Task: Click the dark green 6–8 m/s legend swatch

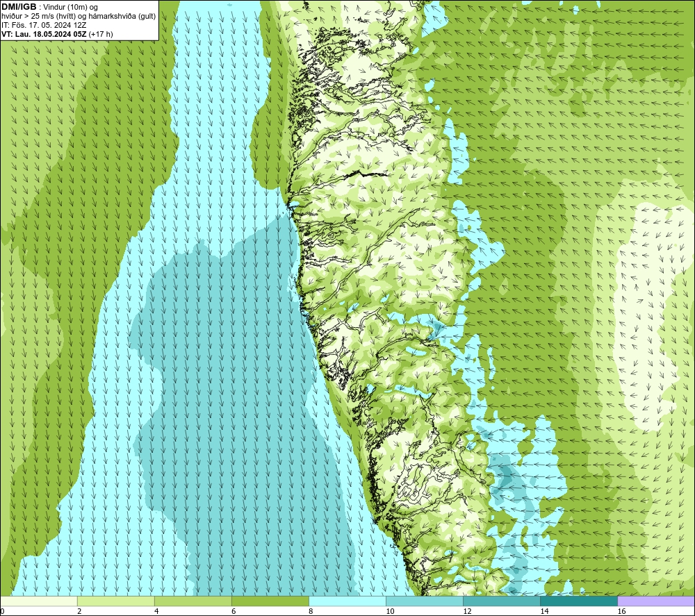Action: pos(270,601)
